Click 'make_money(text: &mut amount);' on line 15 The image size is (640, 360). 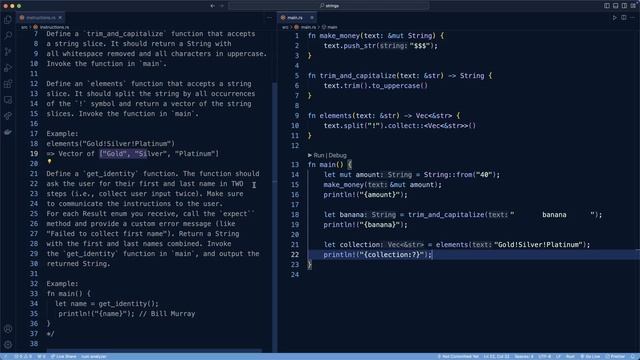pos(382,185)
